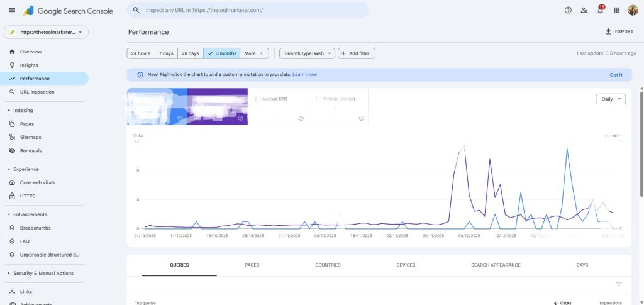Switch to the Devices tab

click(406, 265)
